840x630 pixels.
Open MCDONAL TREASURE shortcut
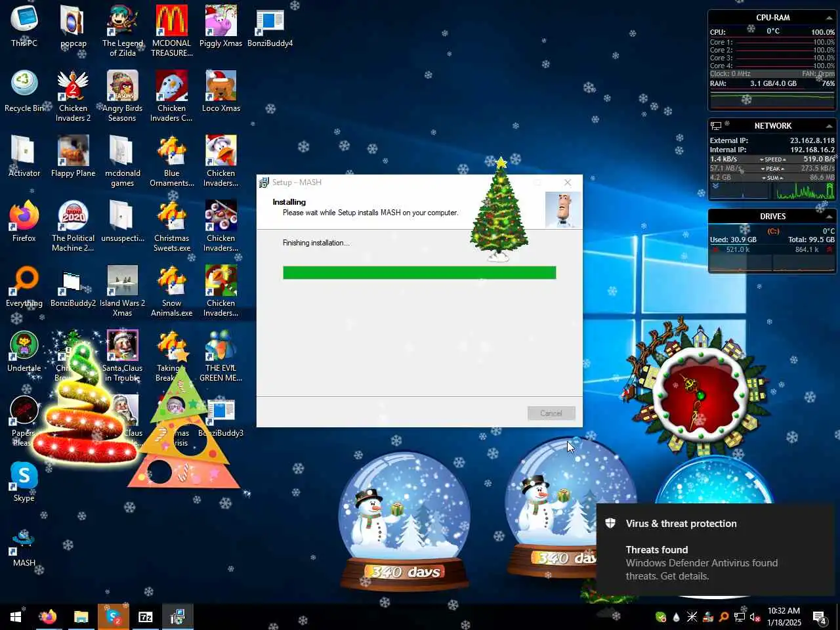171,31
